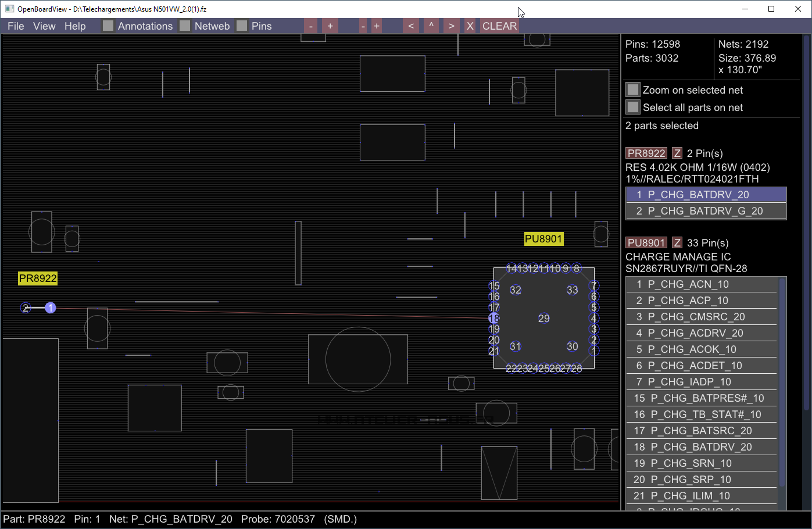Click the 'X' toolbar button beside CLEAR
Image resolution: width=812 pixels, height=529 pixels.
[x=470, y=26]
